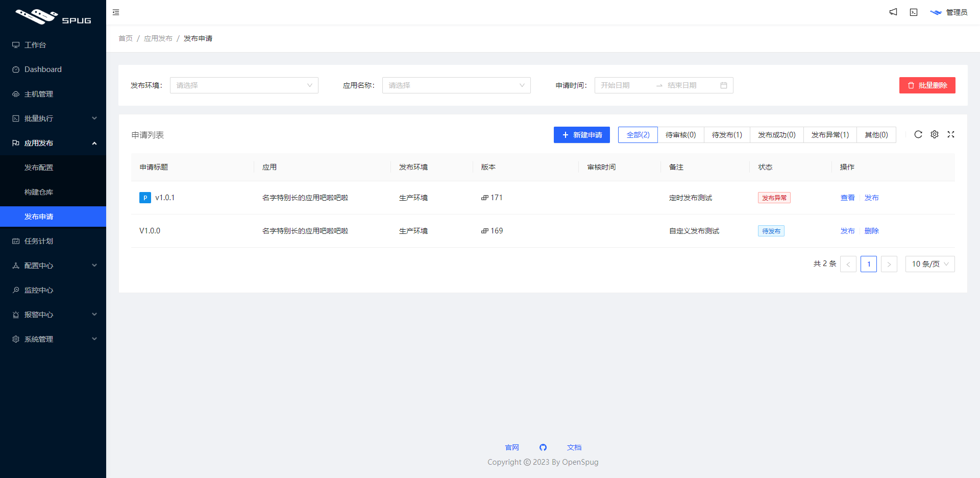
Task: Select the 发布成功(0) filter
Action: [777, 135]
